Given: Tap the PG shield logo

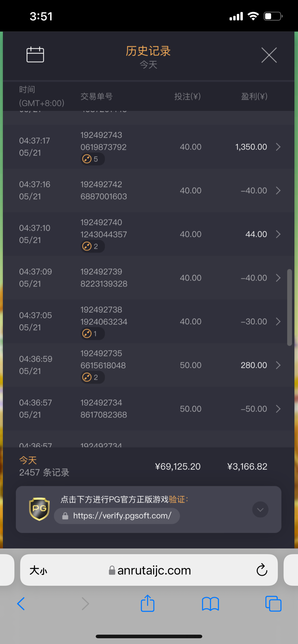Looking at the screenshot, I should pos(39,509).
